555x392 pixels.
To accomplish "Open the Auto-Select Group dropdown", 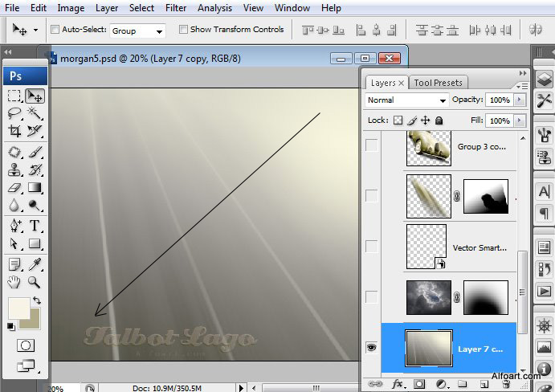I will [x=137, y=31].
